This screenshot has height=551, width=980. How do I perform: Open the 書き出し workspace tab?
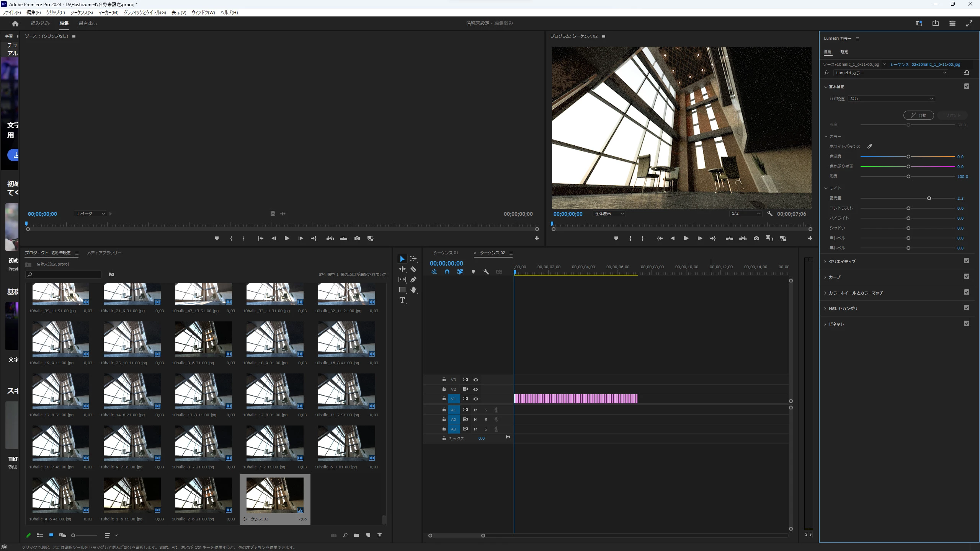[x=88, y=23]
